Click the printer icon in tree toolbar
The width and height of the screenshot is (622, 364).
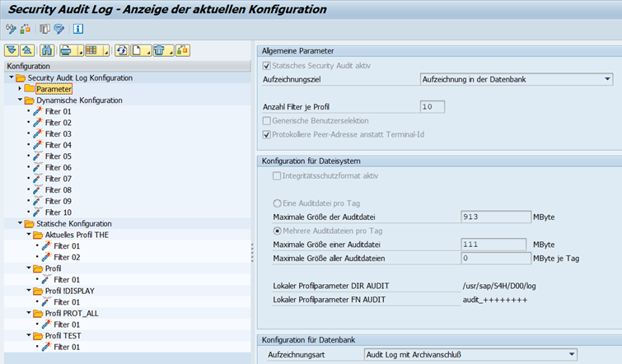coord(65,51)
